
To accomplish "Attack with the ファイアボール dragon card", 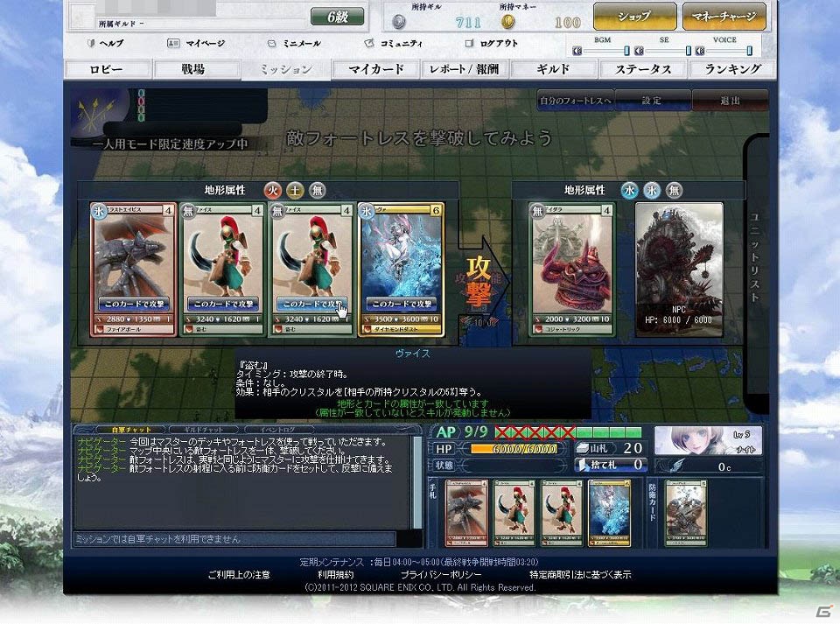I will pyautogui.click(x=134, y=305).
